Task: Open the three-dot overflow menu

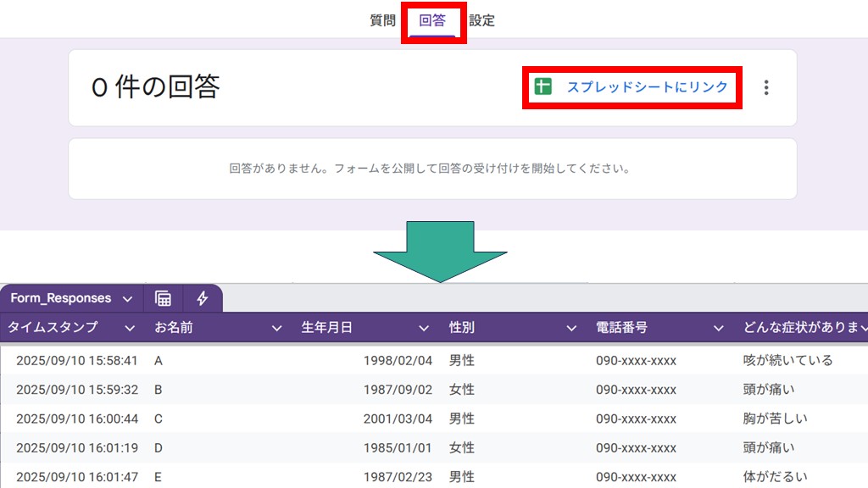Action: [x=765, y=86]
